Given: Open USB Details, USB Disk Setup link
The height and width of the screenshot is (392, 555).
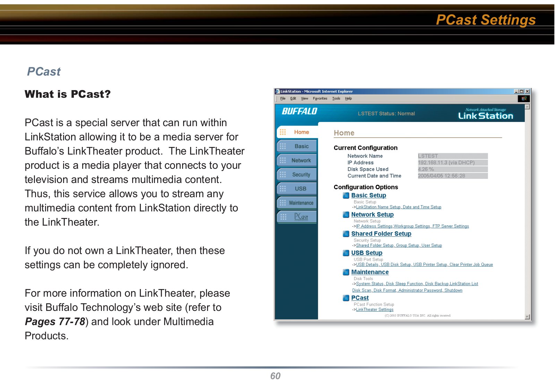Looking at the screenshot, I should pyautogui.click(x=424, y=265).
